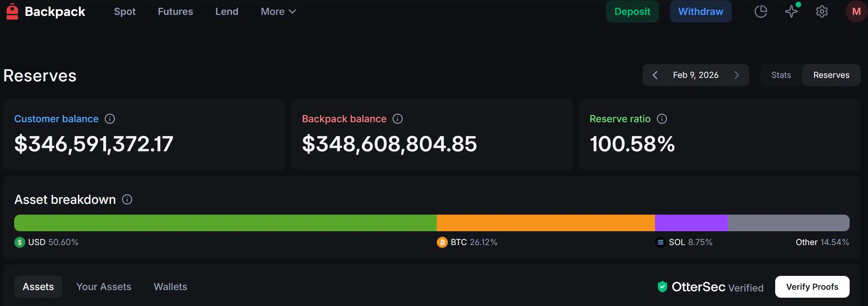Click the Deposit button

[632, 11]
